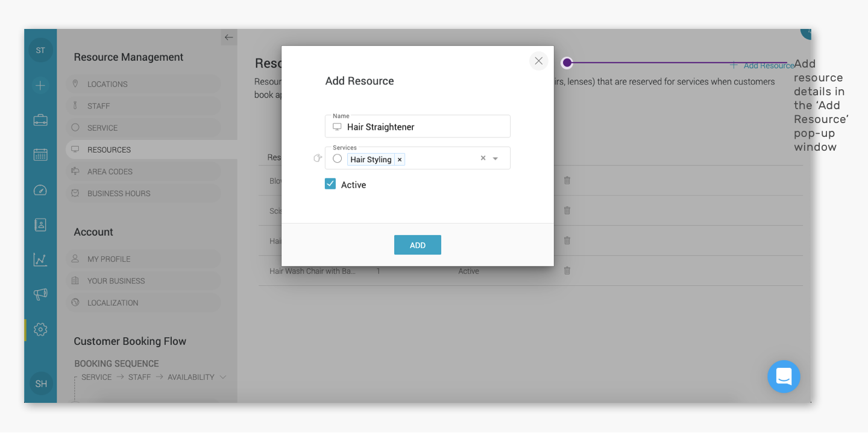868x433 pixels.
Task: Click AVAILABILITY in the Booking Sequence
Action: pos(191,377)
